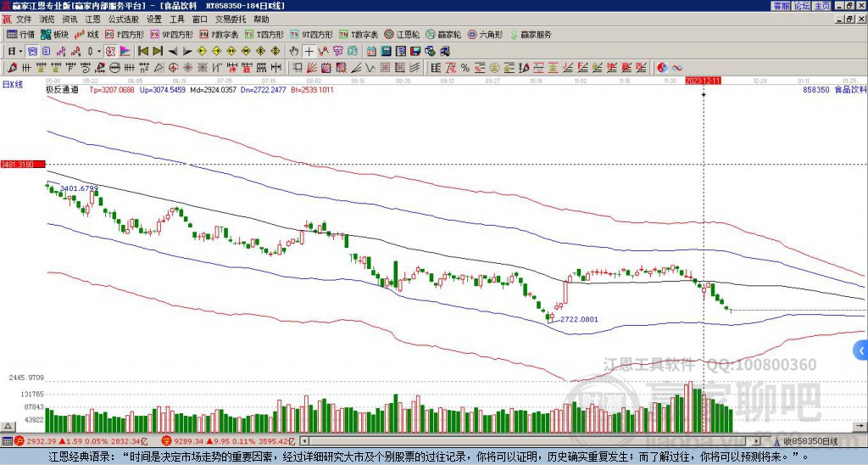Screen dimensions: 868x465
Task: Click the 客服 button in title bar
Action: click(781, 6)
